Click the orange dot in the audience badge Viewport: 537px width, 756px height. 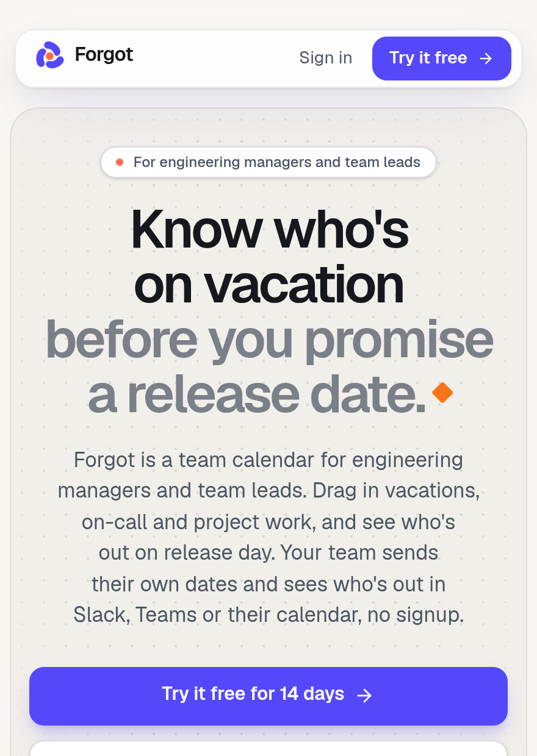[120, 162]
